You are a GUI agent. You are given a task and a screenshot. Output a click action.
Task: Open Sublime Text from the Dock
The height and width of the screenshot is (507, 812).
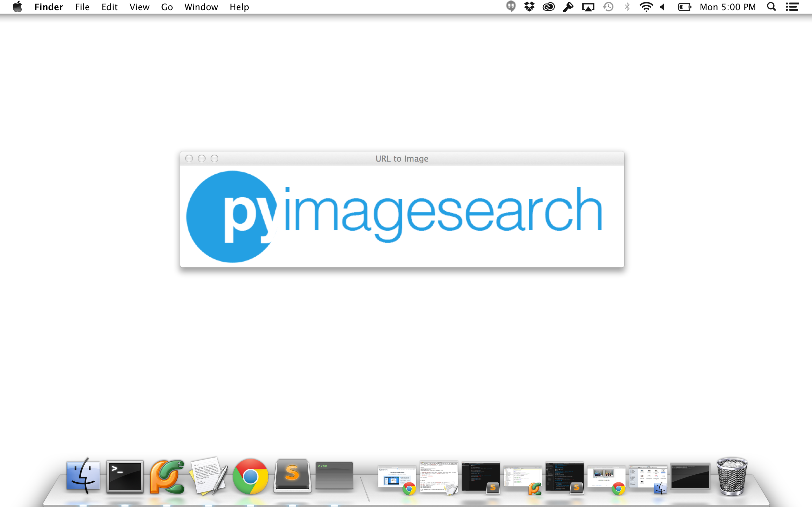pyautogui.click(x=292, y=476)
